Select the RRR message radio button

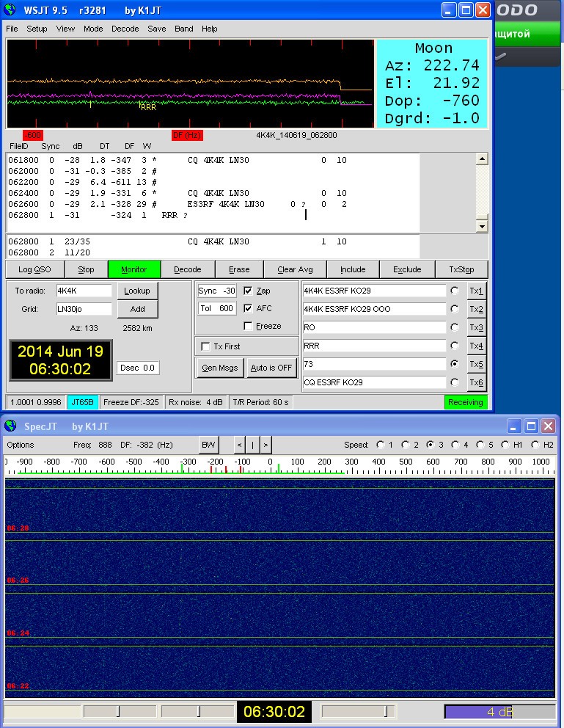click(455, 346)
